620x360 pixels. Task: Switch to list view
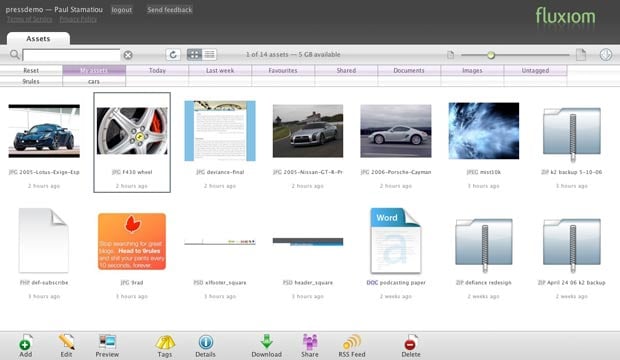click(210, 55)
